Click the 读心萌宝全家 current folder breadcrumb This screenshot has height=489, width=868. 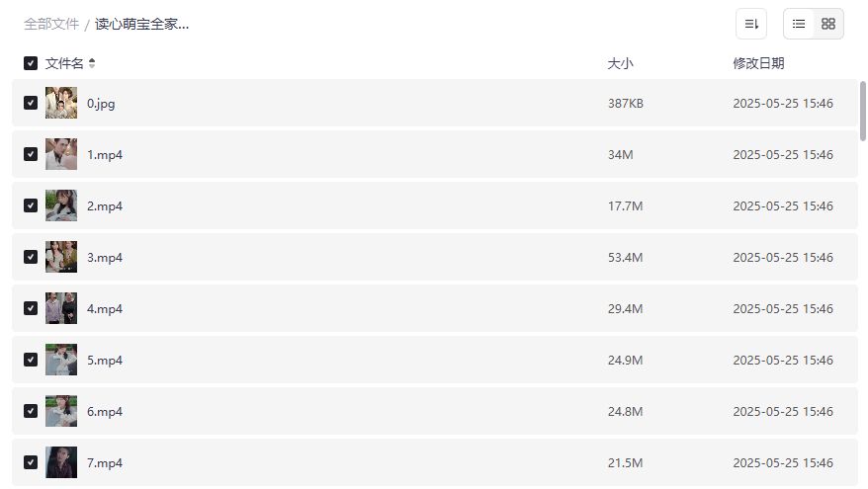coord(141,24)
